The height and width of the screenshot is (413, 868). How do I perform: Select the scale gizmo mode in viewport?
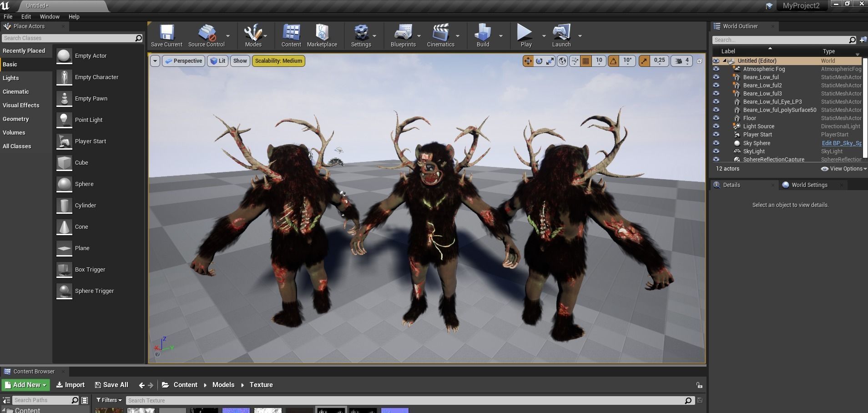pyautogui.click(x=550, y=61)
